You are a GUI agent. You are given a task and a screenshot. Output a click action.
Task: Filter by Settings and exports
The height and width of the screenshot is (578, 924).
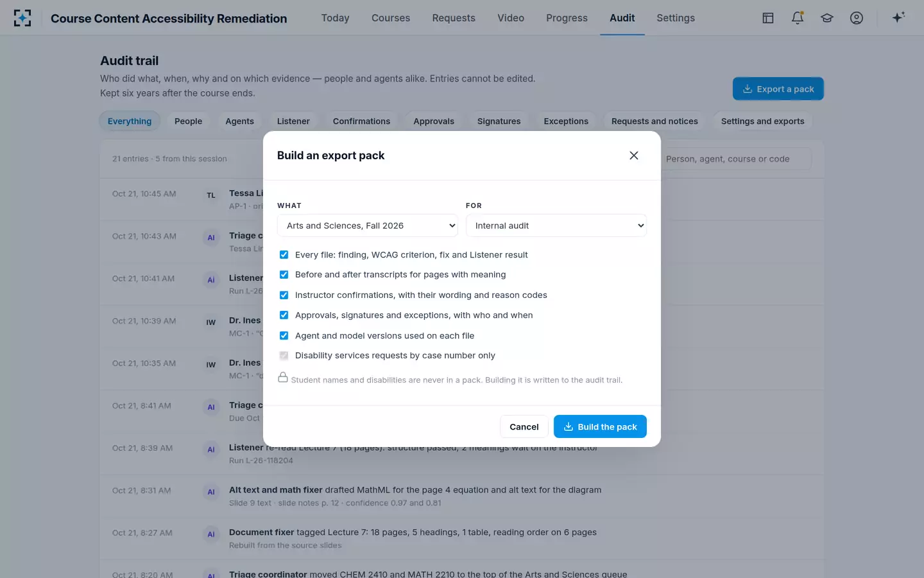click(x=763, y=121)
